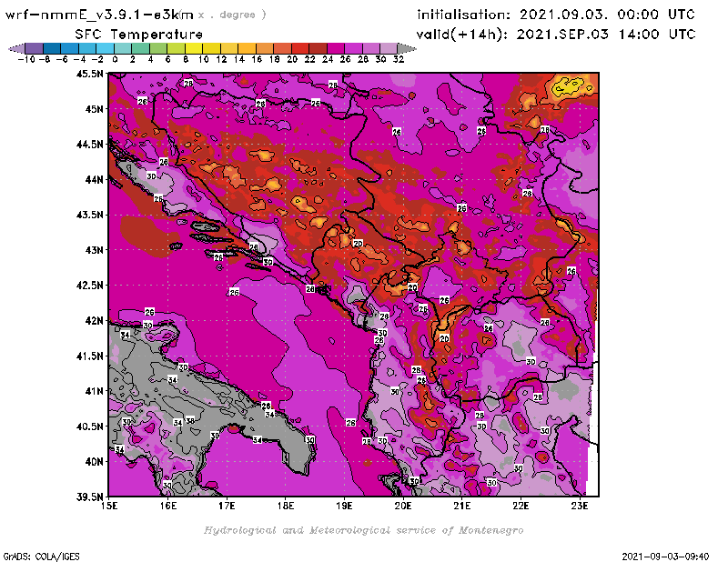
Task: Click the '43N' latitude label
Action: click(94, 250)
